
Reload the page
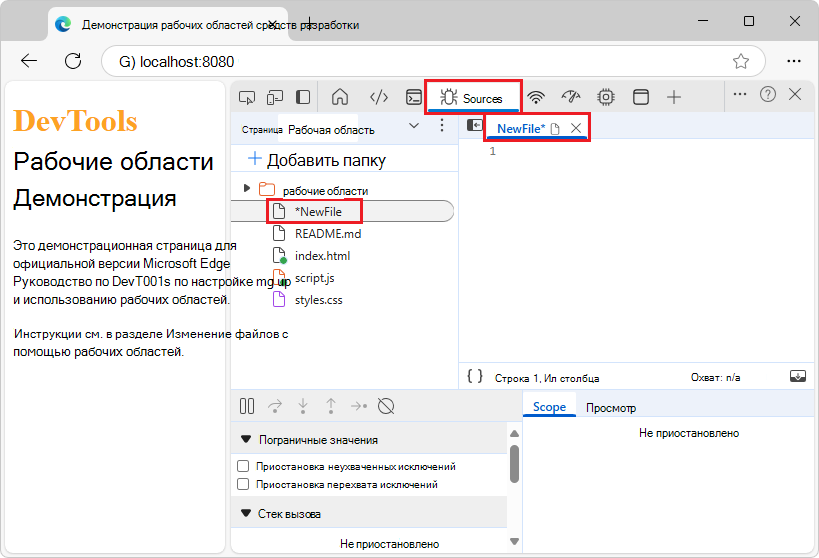coord(73,61)
